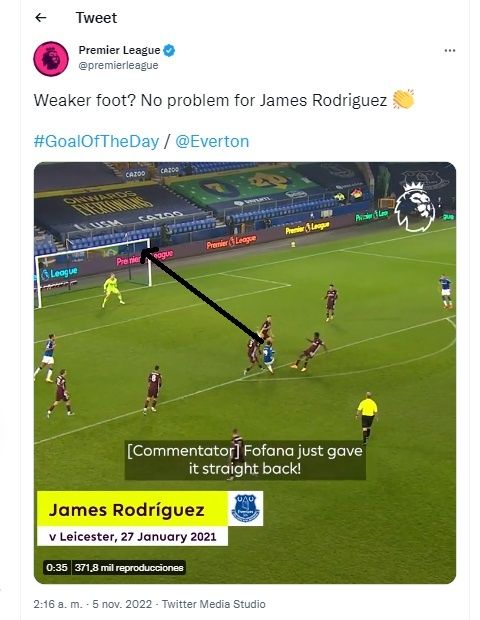The image size is (480, 620).
Task: Follow the #GoalOfTheDay hashtag link
Action: (96, 142)
